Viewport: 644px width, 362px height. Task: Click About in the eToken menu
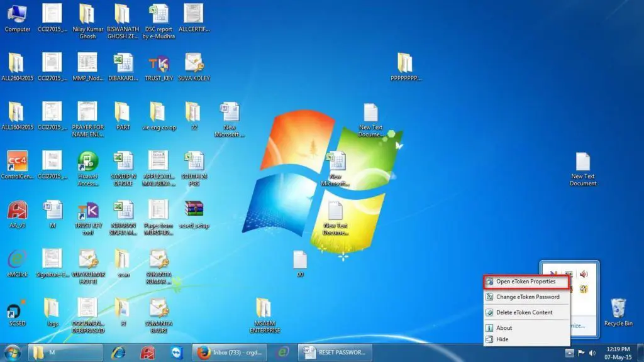tap(504, 327)
